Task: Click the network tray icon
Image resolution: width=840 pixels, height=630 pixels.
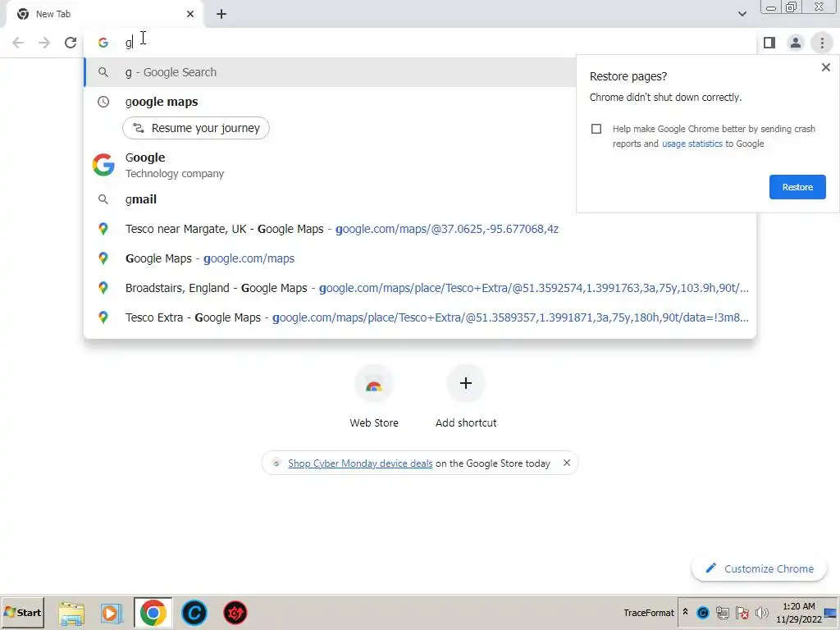Action: (x=722, y=612)
